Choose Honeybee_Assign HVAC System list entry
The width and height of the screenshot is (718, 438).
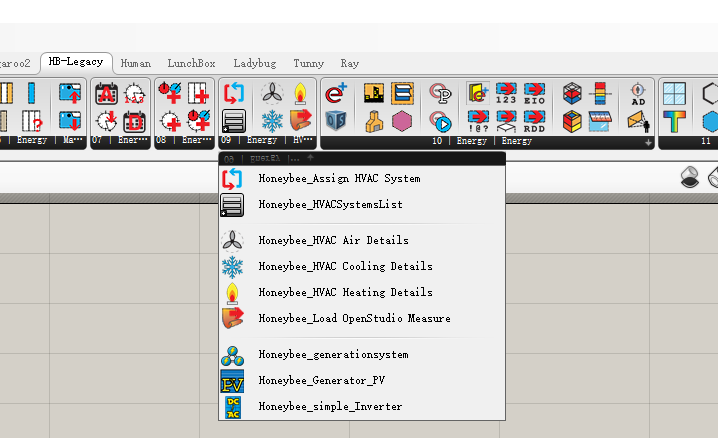362,178
